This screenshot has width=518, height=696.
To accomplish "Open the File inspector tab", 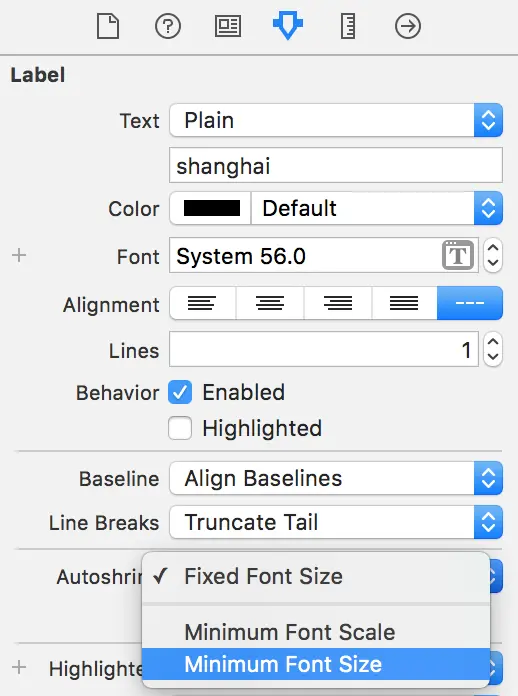I will (108, 26).
